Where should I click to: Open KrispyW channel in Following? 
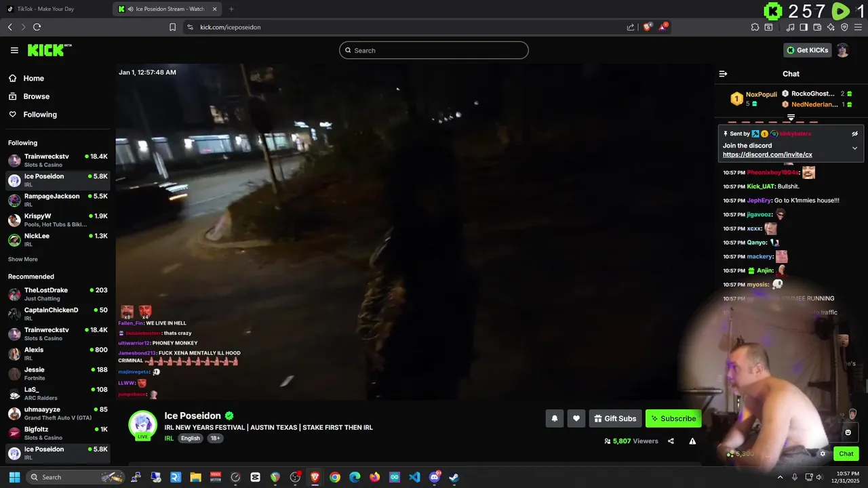(x=58, y=220)
